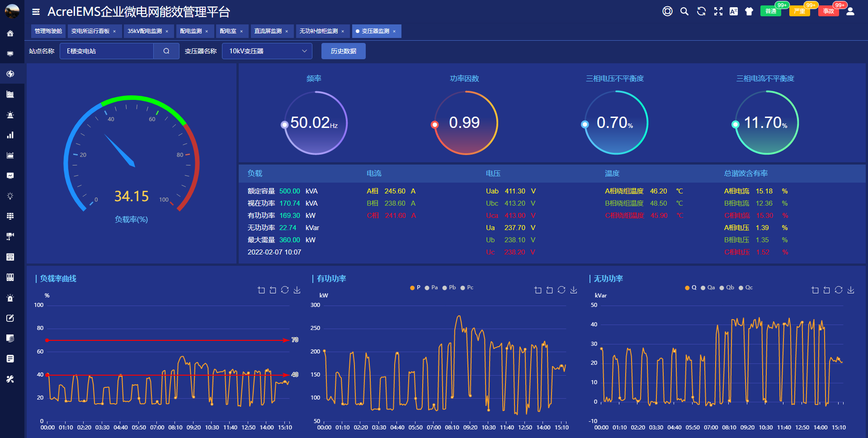The width and height of the screenshot is (868, 438).
Task: Toggle Pa series in 有功功率 legend
Action: [x=431, y=287]
